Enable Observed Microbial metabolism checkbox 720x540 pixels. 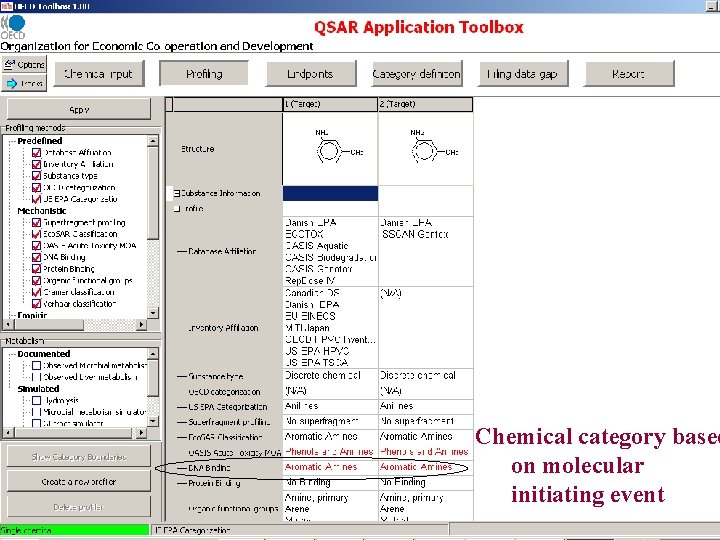pyautogui.click(x=36, y=366)
